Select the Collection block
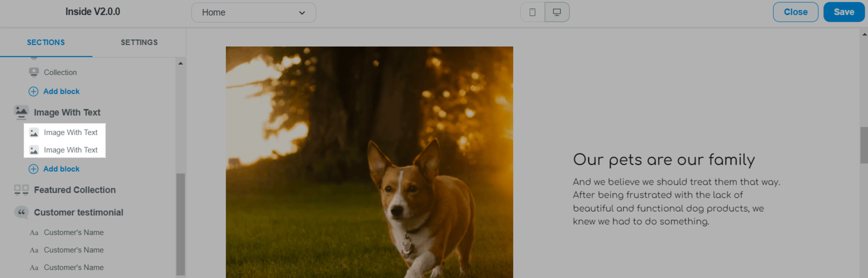 coord(60,72)
